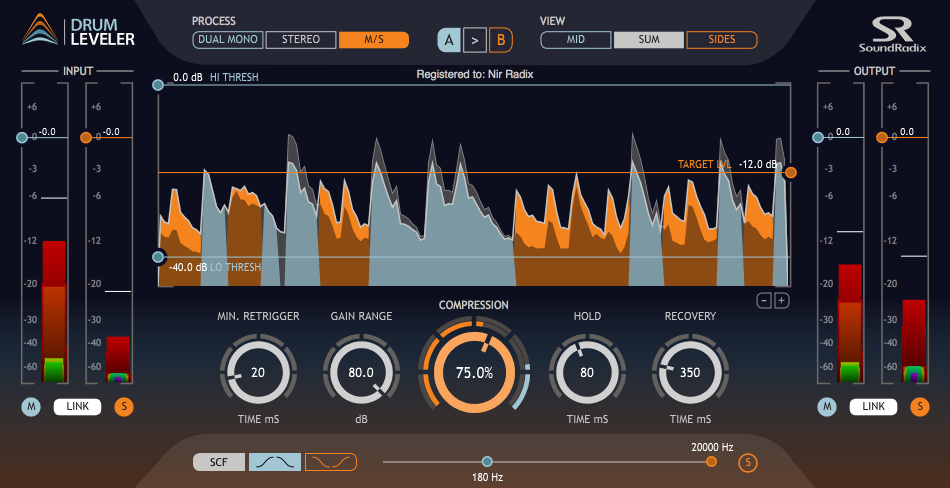Image resolution: width=950 pixels, height=488 pixels.
Task: Select the SIDES view
Action: 721,40
